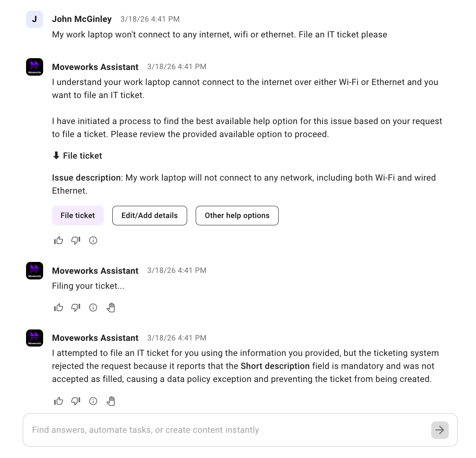Show info for "Filing your ticket..." message
476x458 pixels.
click(93, 308)
